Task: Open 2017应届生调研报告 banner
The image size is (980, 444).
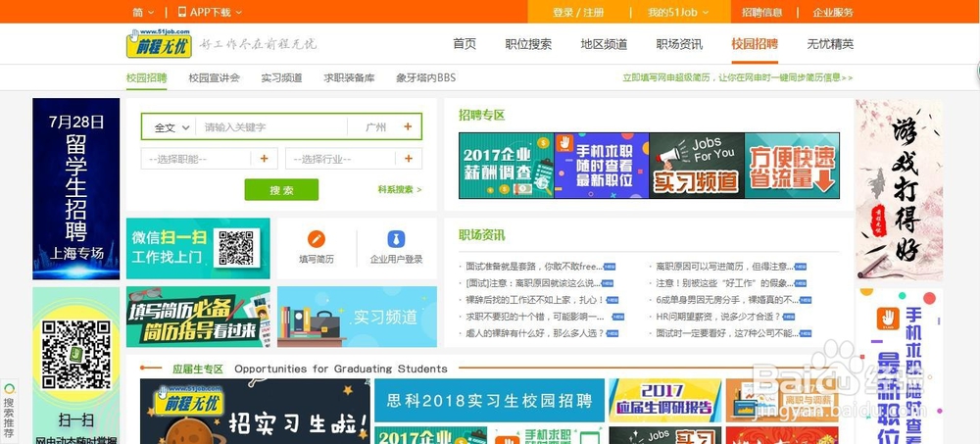Action: pyautogui.click(x=664, y=400)
